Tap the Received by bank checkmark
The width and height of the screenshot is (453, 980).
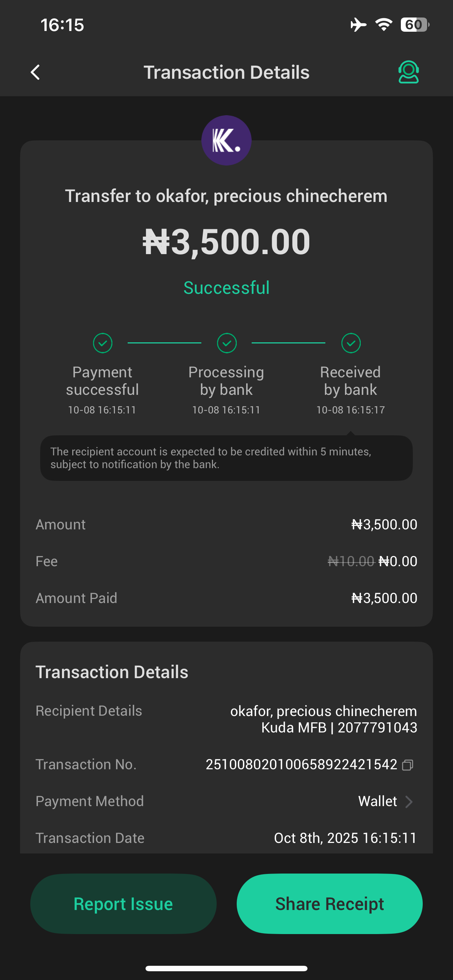pyautogui.click(x=351, y=343)
